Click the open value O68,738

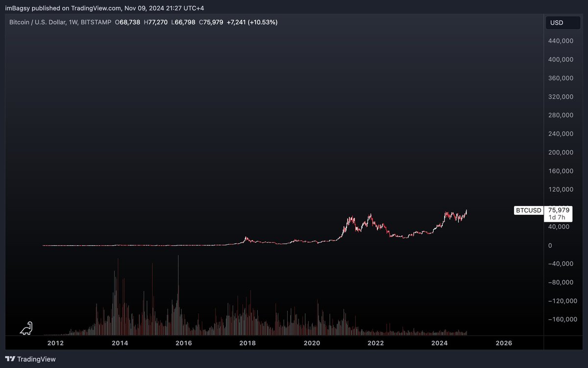[x=127, y=22]
